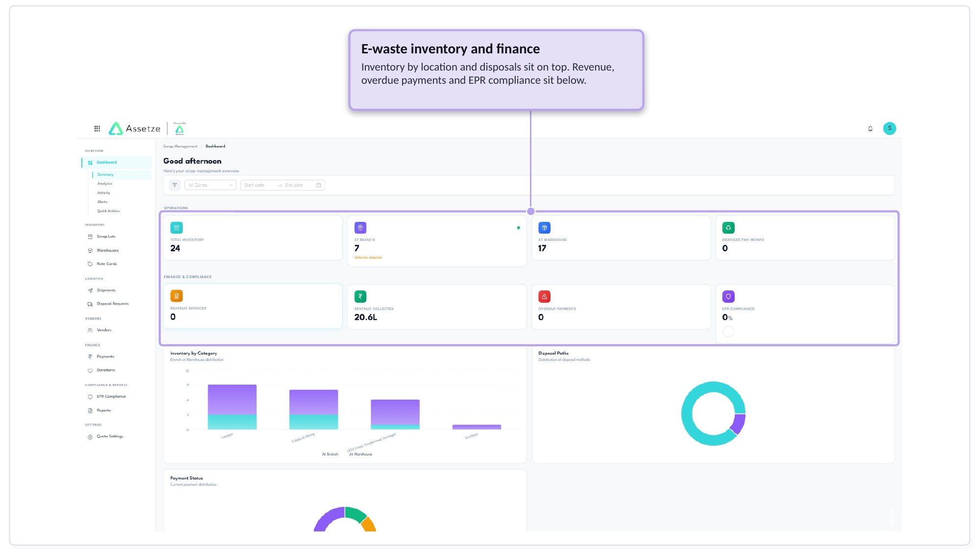
Task: Click the Revenue Collected rupee icon
Action: click(x=360, y=296)
